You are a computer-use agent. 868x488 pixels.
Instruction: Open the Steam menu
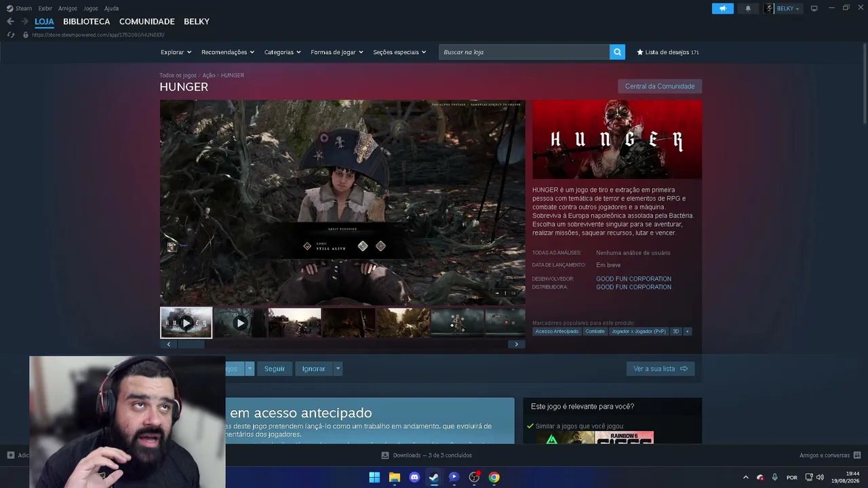(x=19, y=8)
